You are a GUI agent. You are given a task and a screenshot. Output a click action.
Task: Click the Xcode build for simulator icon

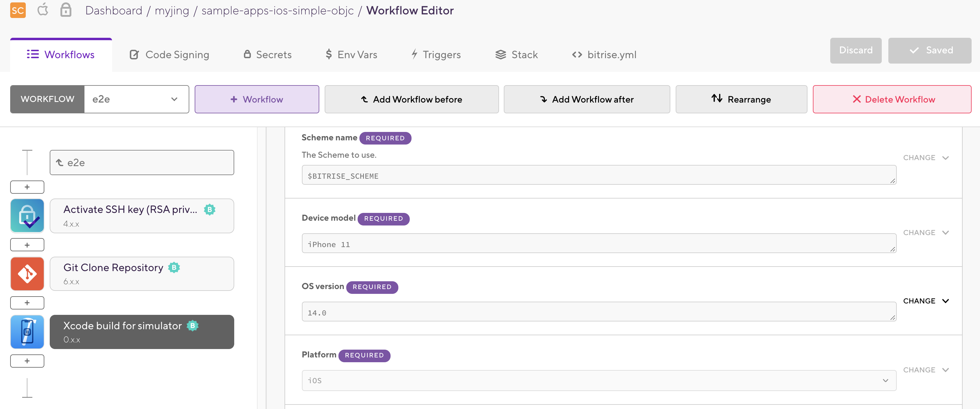click(x=27, y=331)
